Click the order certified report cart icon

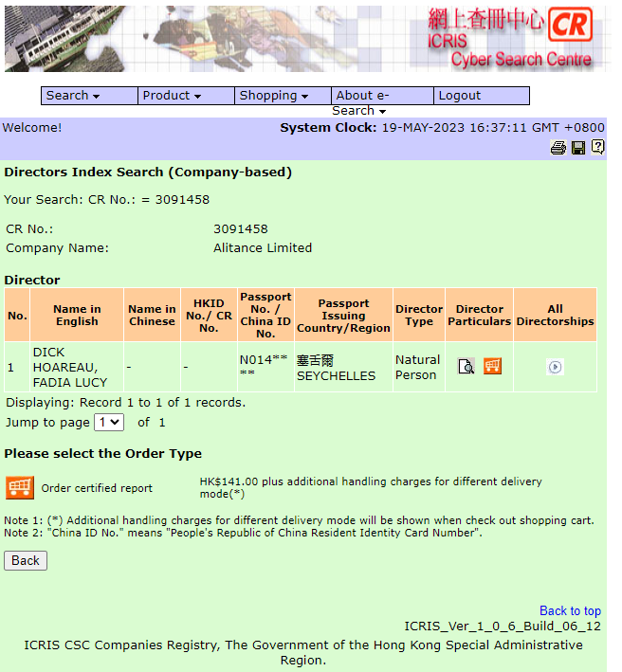[x=20, y=488]
